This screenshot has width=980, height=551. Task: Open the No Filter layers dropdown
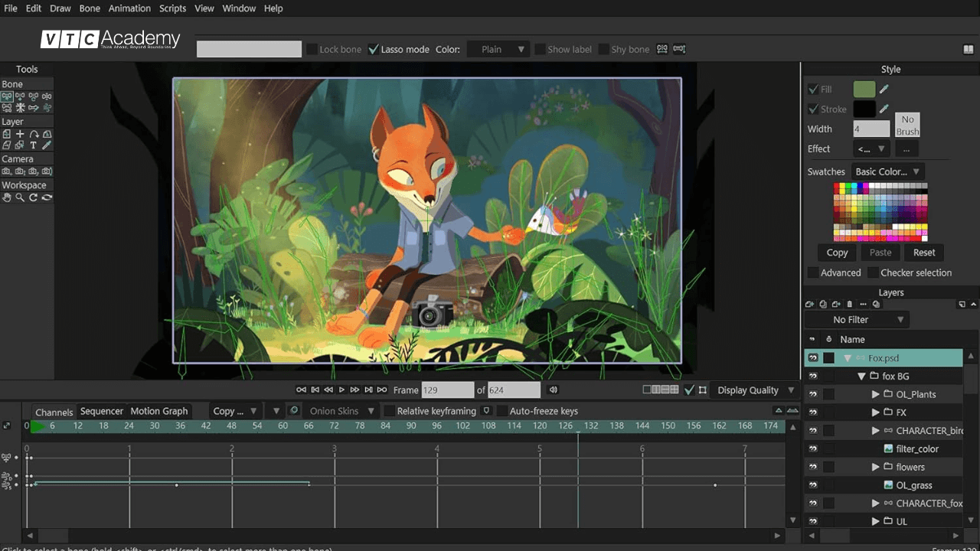[x=857, y=320]
